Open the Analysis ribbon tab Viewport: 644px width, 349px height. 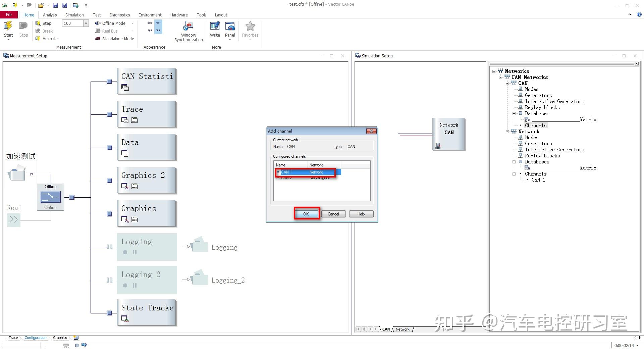tap(50, 15)
